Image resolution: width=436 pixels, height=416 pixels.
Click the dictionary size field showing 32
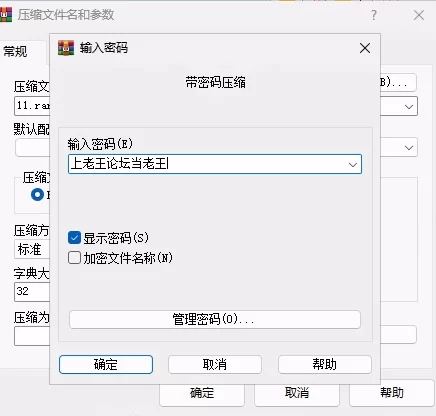click(32, 292)
